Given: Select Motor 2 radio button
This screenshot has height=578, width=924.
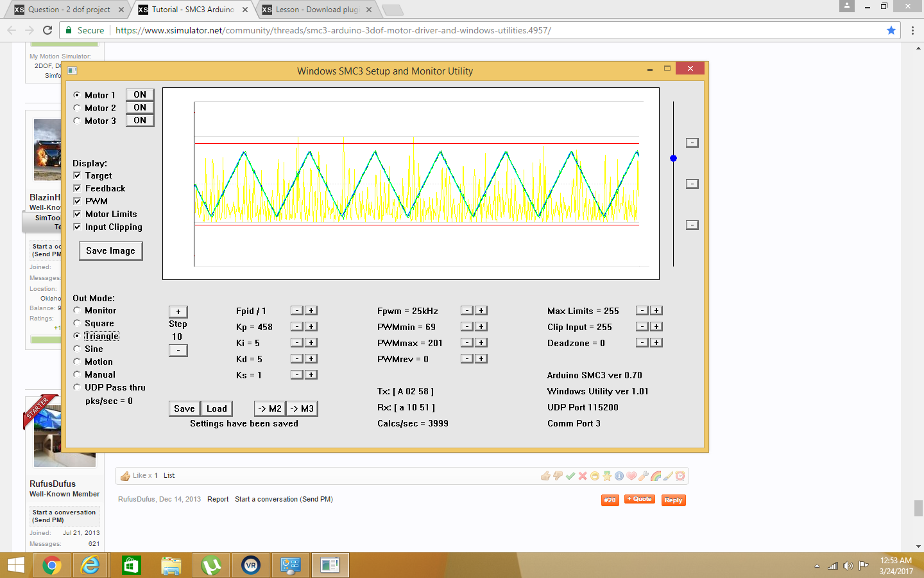Looking at the screenshot, I should tap(77, 108).
